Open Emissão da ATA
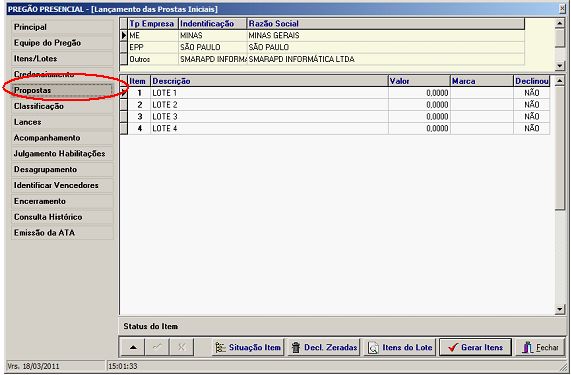 (x=62, y=233)
